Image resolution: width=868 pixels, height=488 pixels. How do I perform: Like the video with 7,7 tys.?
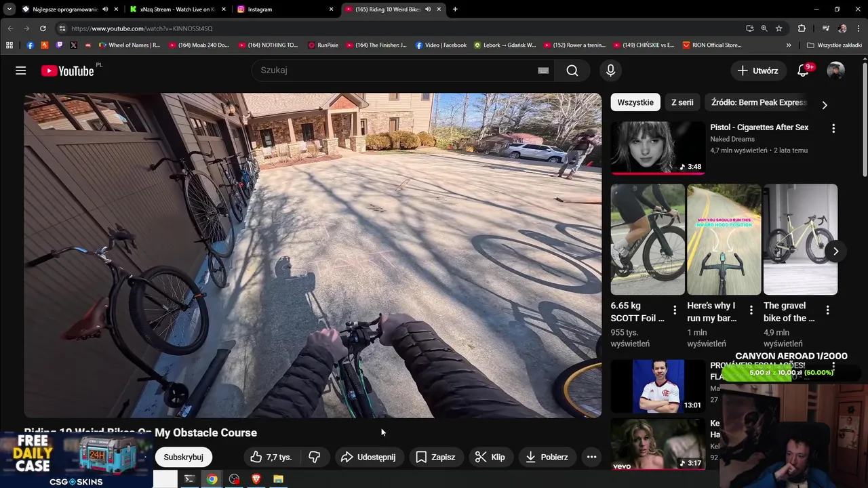pos(271,457)
